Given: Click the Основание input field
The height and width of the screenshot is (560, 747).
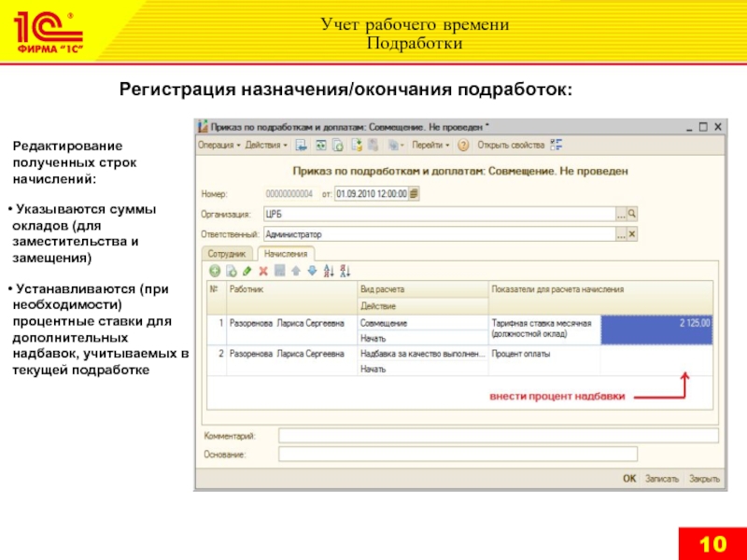Looking at the screenshot, I should (458, 454).
